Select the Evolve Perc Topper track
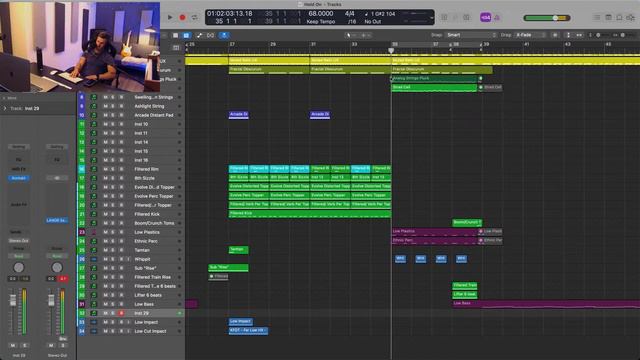This screenshot has width=640, height=360. coord(154,196)
